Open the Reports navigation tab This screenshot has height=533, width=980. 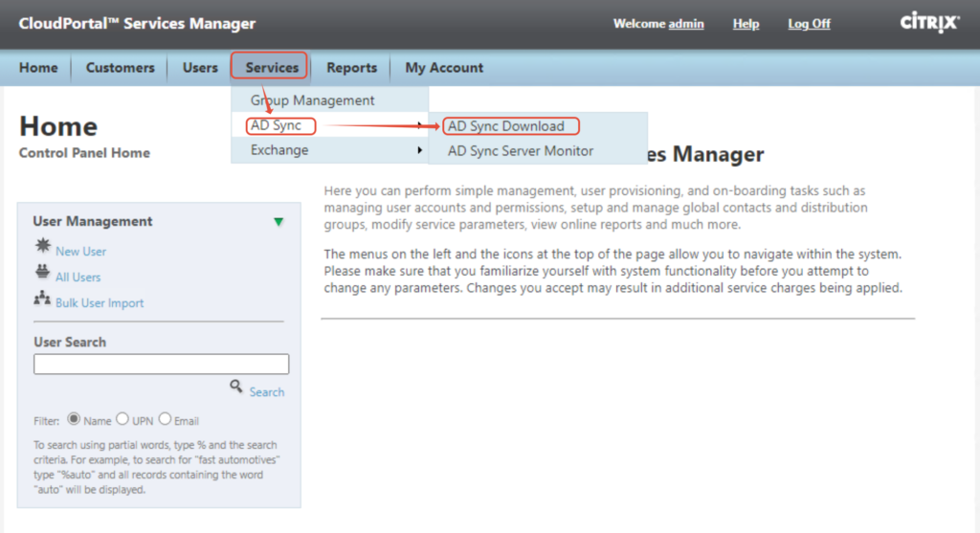351,68
